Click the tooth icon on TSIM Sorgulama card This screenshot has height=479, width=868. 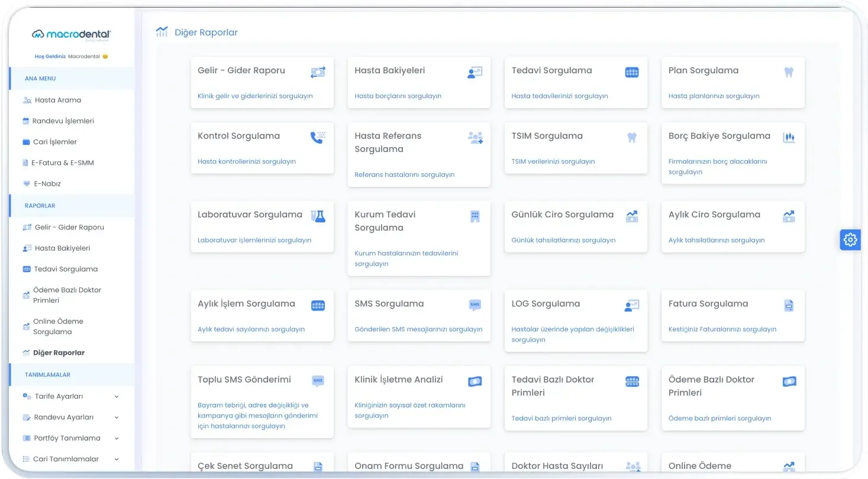pos(632,138)
